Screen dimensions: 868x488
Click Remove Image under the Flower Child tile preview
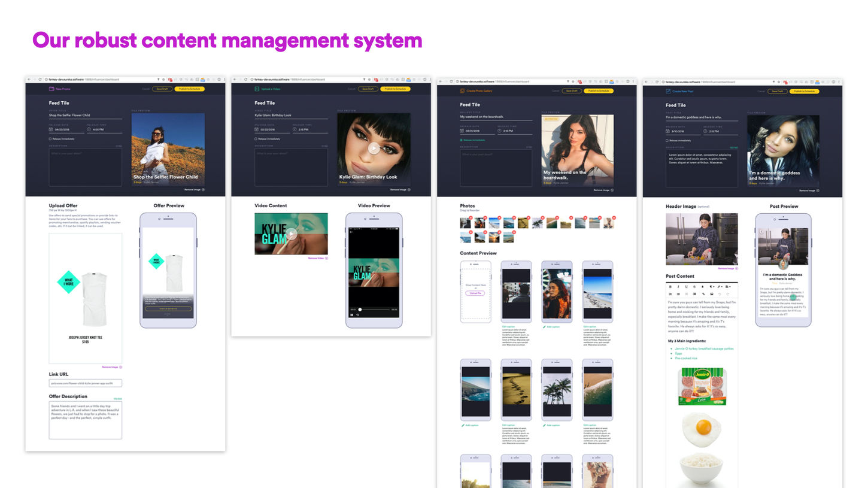click(195, 189)
